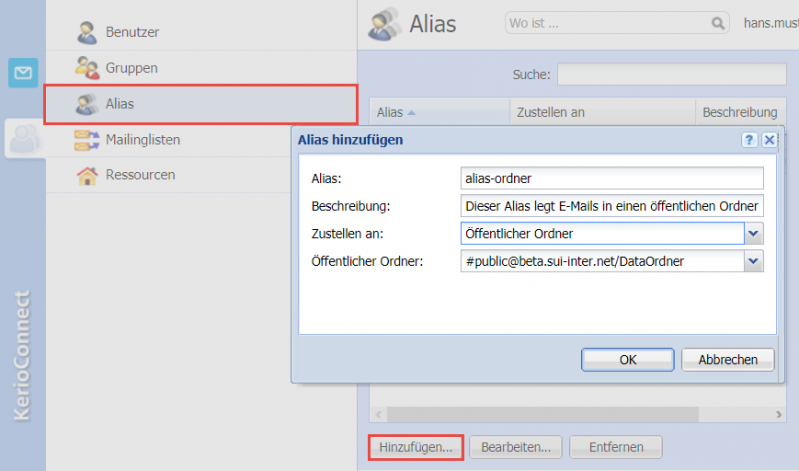The image size is (799, 471).
Task: Click the Gruppen group icon
Action: click(x=88, y=68)
